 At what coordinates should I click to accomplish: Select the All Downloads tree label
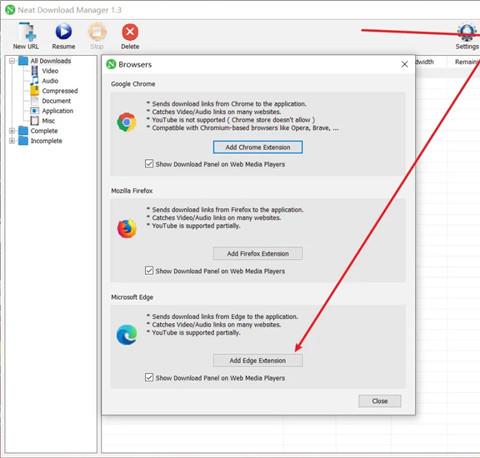(x=51, y=61)
